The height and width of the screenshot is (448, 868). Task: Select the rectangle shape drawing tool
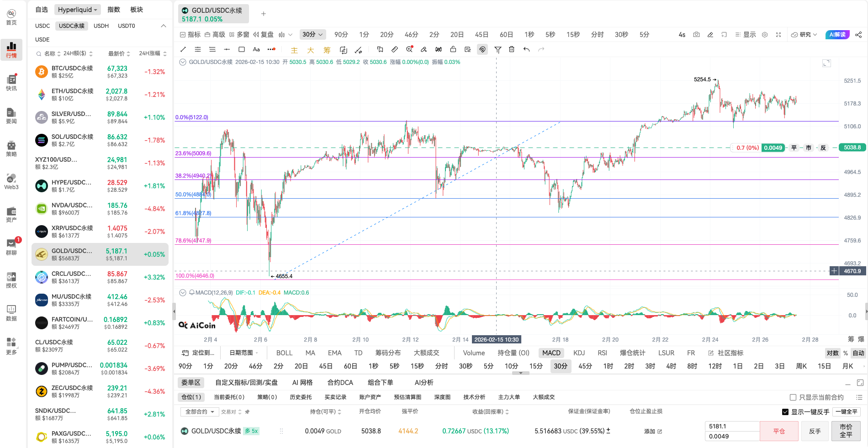click(242, 49)
